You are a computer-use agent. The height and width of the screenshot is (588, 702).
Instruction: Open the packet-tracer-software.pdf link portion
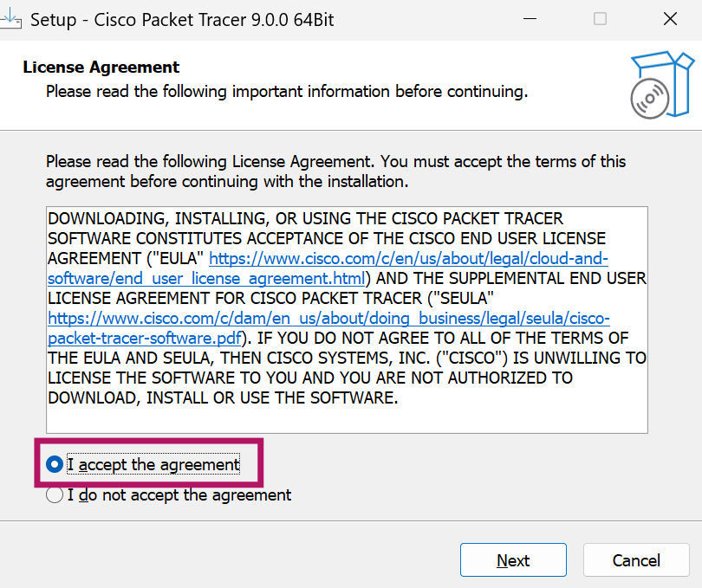[x=145, y=338]
